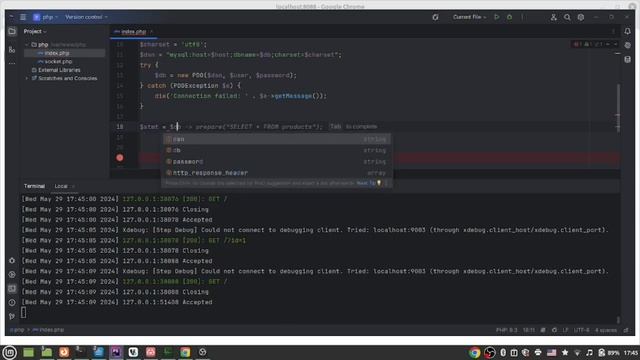Viewport: 640px width, 360px height.
Task: Open Search Everywhere magnifier
Action: (x=567, y=17)
